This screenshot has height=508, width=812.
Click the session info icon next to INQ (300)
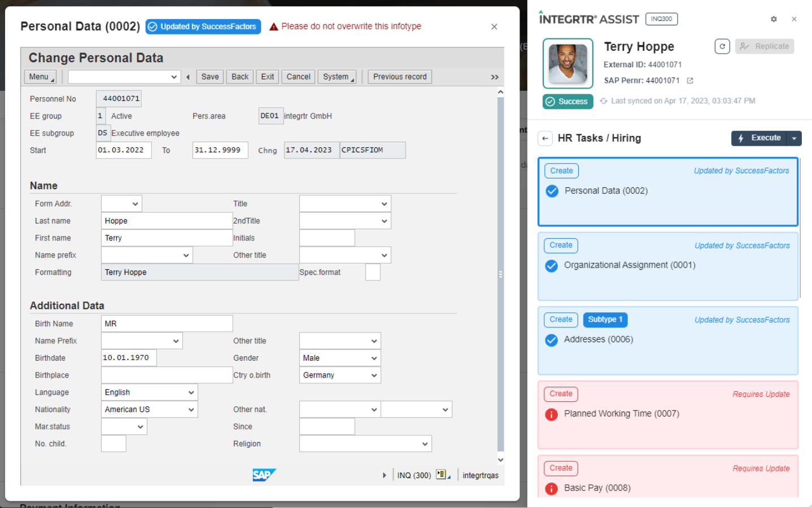pos(442,475)
